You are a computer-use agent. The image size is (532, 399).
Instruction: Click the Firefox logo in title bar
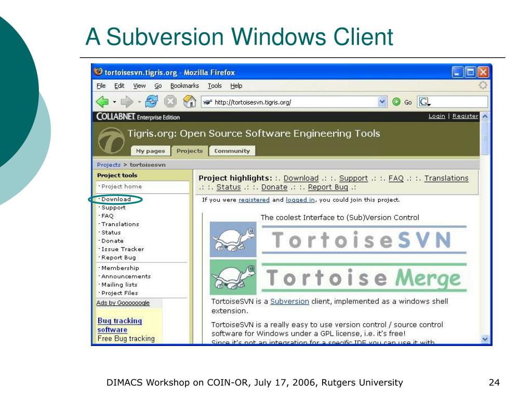click(x=98, y=72)
